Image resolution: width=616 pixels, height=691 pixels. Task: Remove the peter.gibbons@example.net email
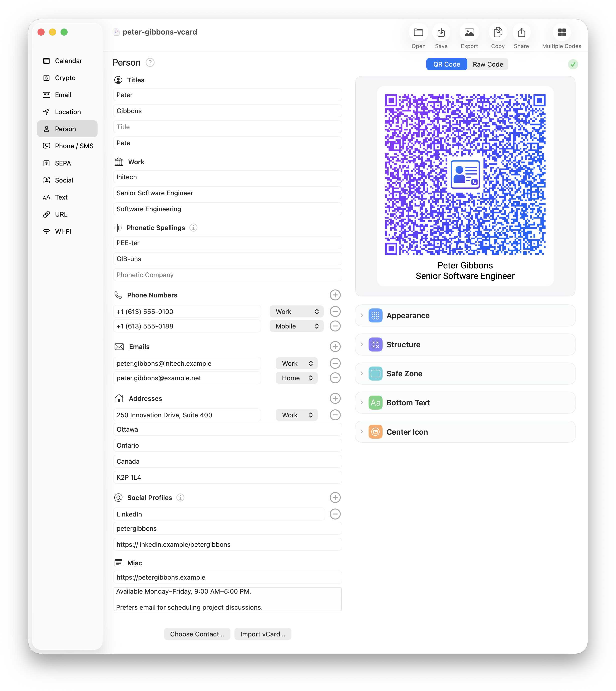pos(335,378)
